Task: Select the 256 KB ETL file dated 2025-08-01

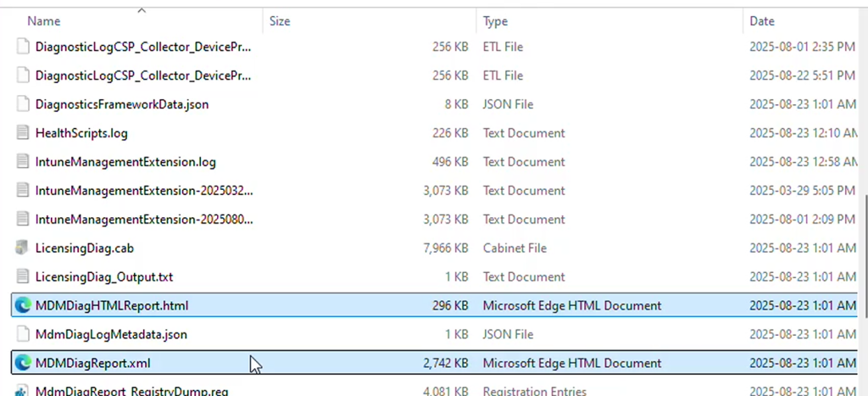Action: click(x=142, y=47)
